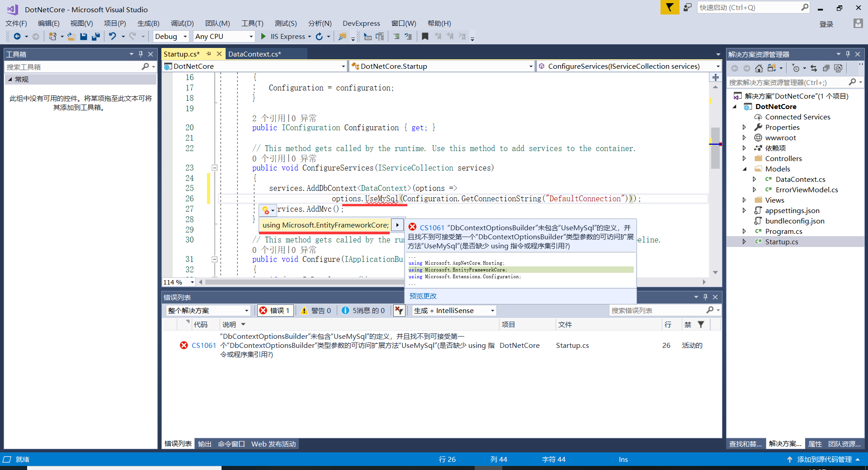
Task: Switch to the 输出 bottom tab
Action: 205,444
